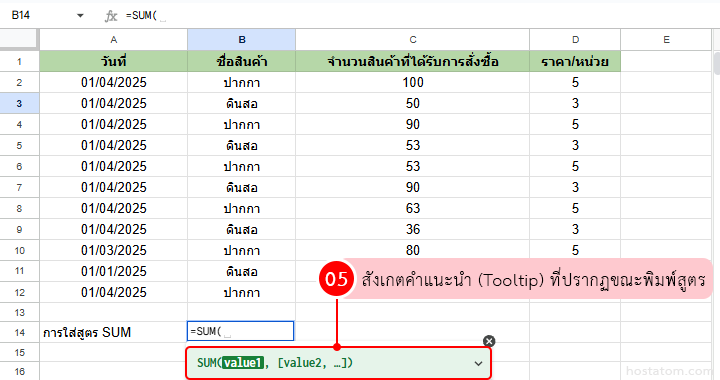Viewport: 720px width, 380px height.
Task: Click price cell 3 in row 9
Action: [575, 229]
